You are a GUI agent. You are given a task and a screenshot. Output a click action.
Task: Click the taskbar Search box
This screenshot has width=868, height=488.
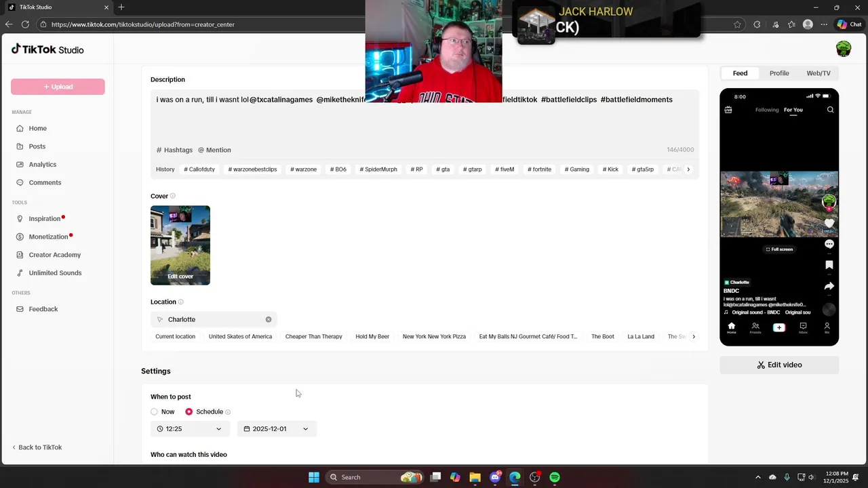(x=374, y=477)
